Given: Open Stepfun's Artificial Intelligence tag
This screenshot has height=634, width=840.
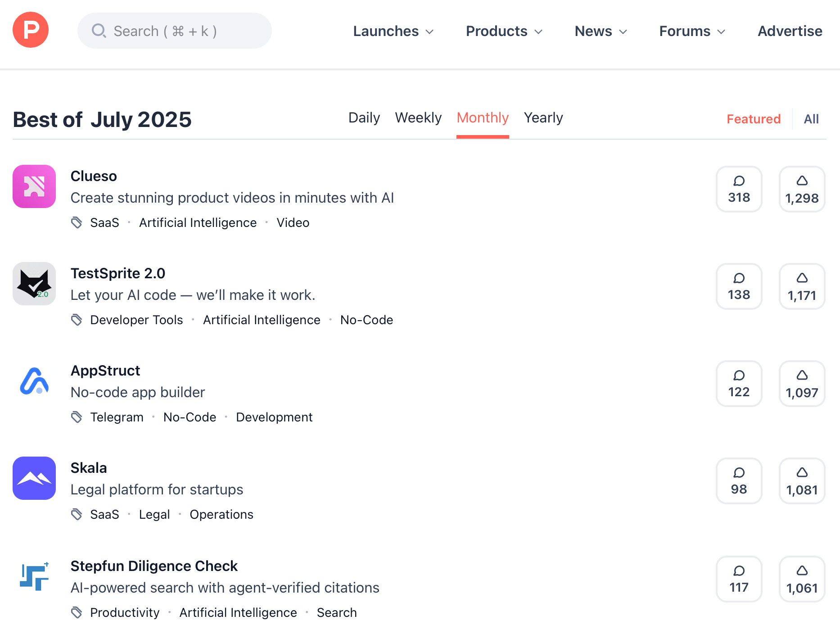Looking at the screenshot, I should [238, 612].
